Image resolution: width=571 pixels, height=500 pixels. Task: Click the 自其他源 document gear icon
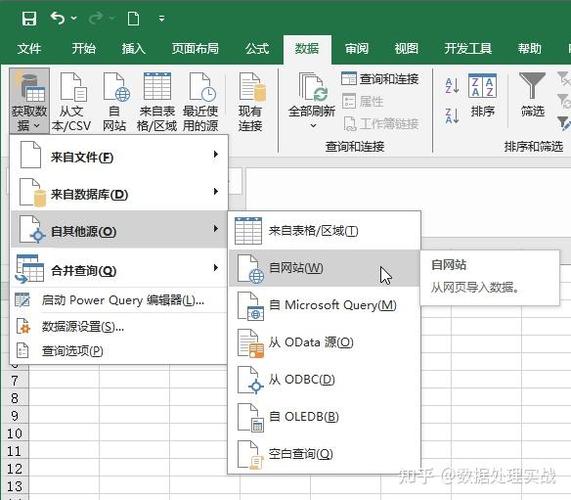[32, 229]
